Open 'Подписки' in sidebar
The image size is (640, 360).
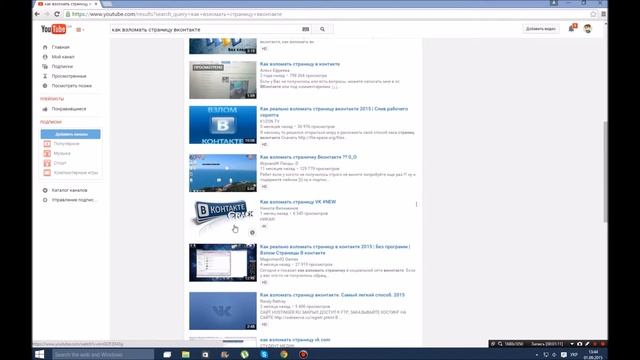(x=62, y=67)
